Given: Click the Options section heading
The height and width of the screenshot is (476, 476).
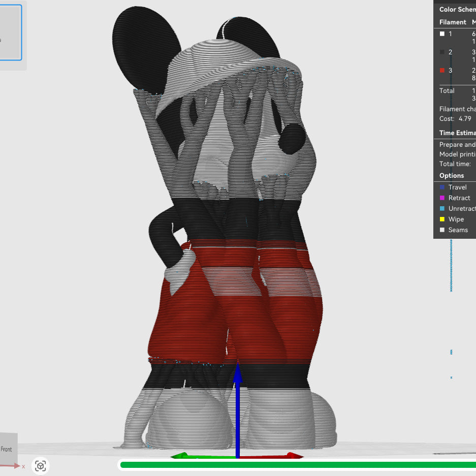Looking at the screenshot, I should (452, 176).
